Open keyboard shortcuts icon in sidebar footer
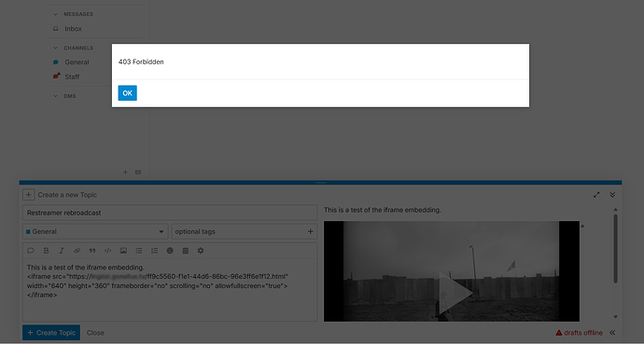The image size is (644, 344). coord(138,172)
